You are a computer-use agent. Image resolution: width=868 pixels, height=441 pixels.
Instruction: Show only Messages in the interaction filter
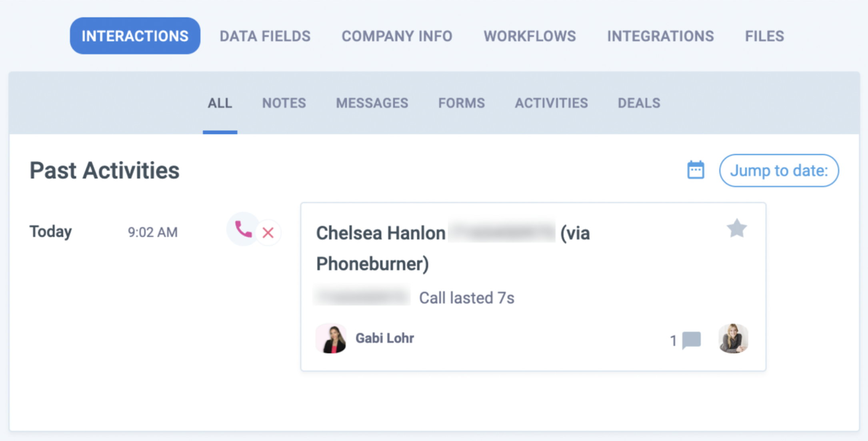point(372,103)
